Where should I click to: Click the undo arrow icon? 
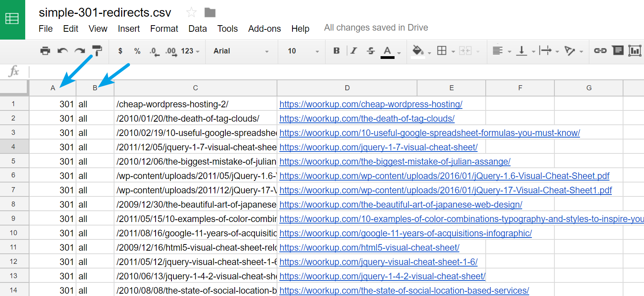pyautogui.click(x=62, y=51)
